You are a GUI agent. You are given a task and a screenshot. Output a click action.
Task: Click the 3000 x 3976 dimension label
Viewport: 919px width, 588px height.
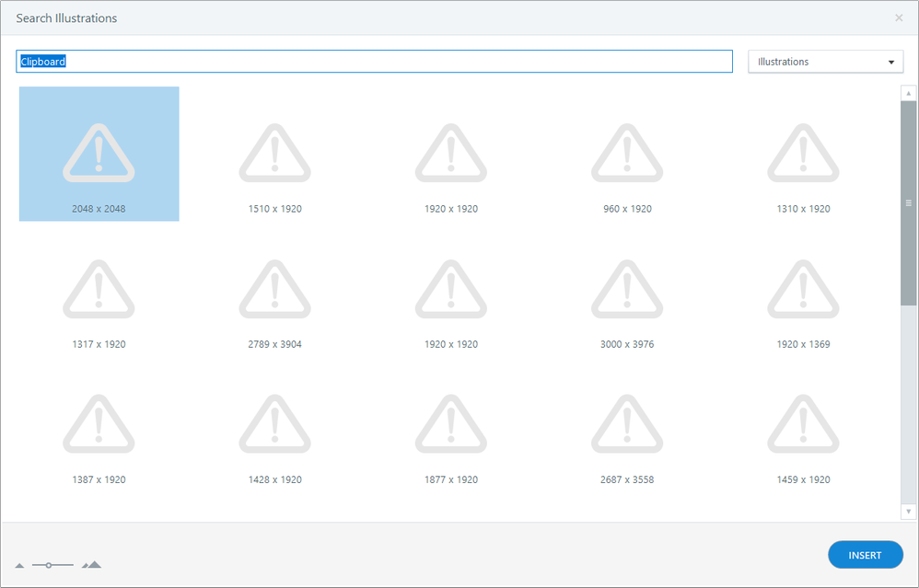pyautogui.click(x=627, y=344)
